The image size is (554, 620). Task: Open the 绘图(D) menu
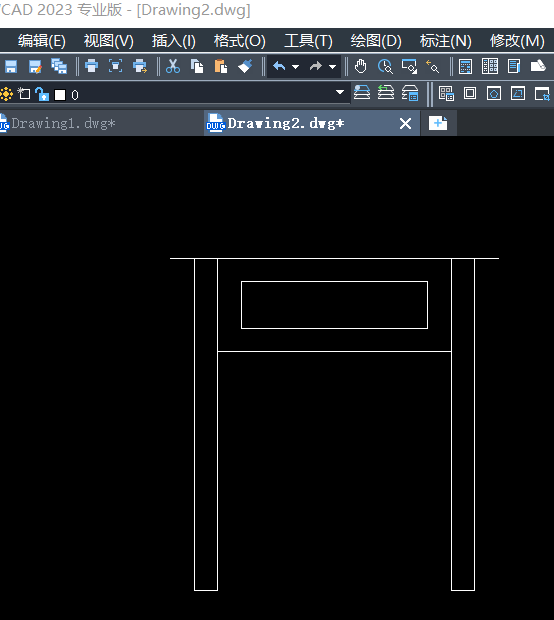[x=376, y=41]
